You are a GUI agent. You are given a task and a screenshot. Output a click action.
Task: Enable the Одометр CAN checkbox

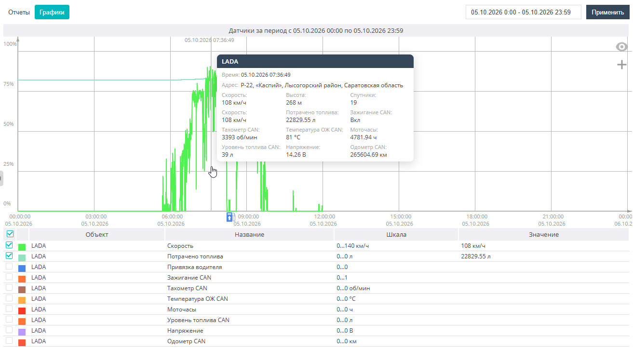click(x=9, y=340)
